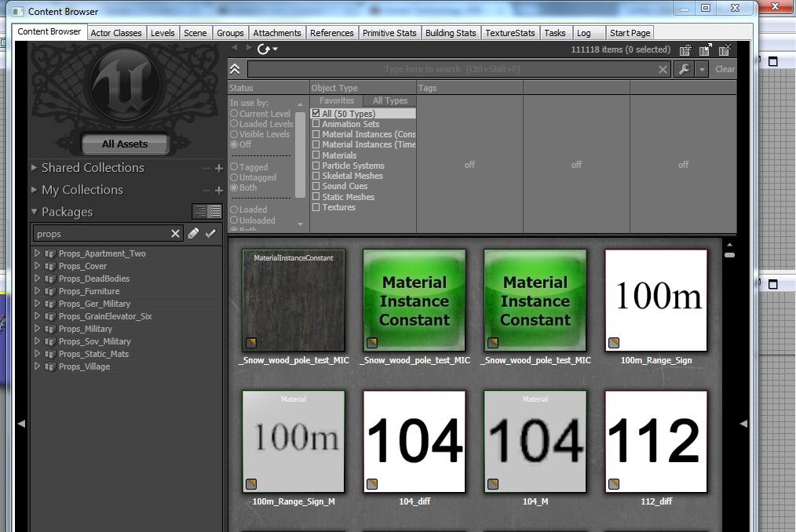Screen dimensions: 796x532
Task: Select the 100m_Range_Sign asset thumbnail
Action: 656,301
